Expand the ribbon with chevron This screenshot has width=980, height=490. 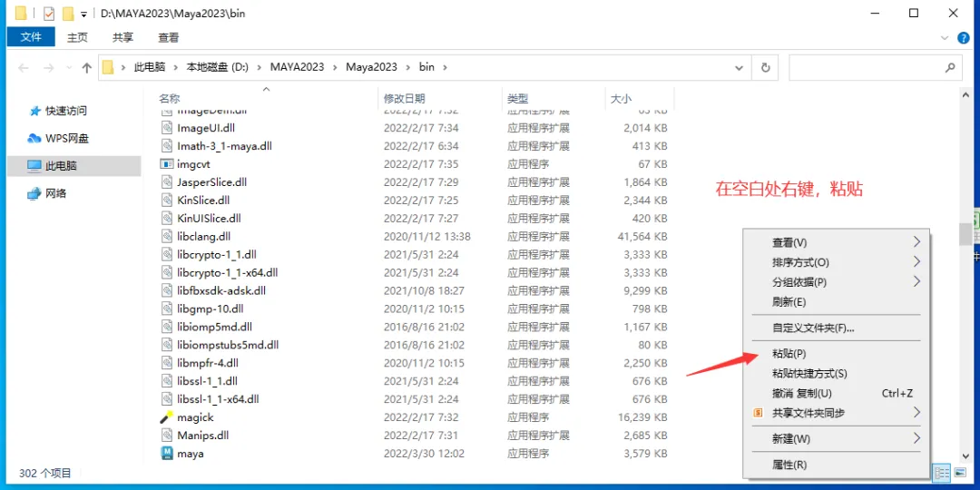(945, 38)
